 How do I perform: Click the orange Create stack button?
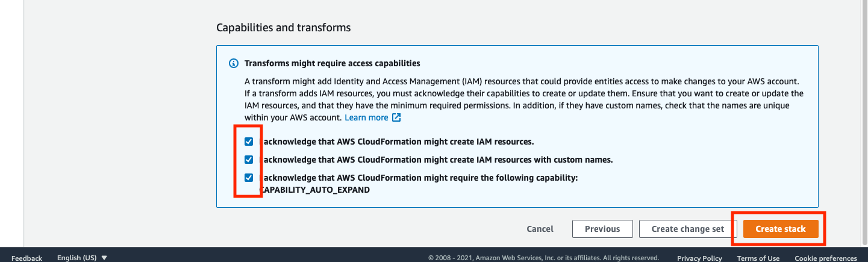pos(781,229)
